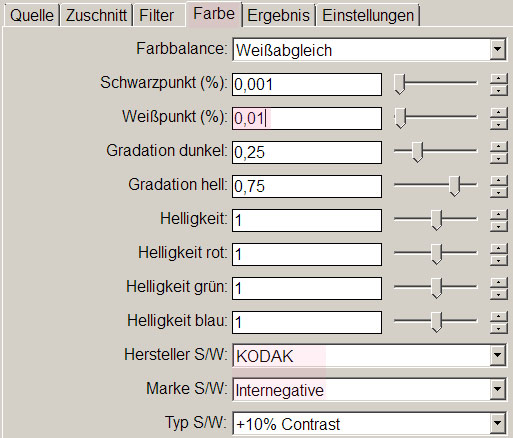Increase Schwarzpunkt with the up arrow
The width and height of the screenshot is (513, 438).
[498, 79]
